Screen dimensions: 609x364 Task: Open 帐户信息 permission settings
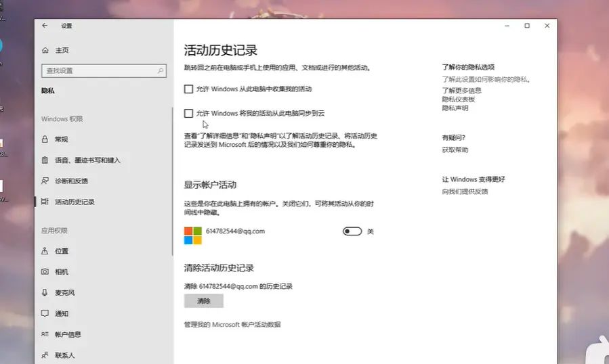(x=68, y=334)
